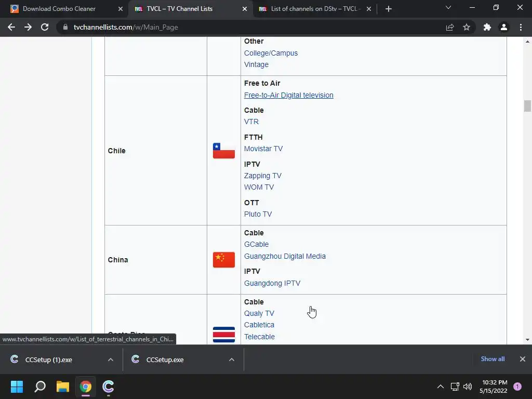Expand options for CCSetup.exe download
Screen dimensions: 532x399
(232, 360)
